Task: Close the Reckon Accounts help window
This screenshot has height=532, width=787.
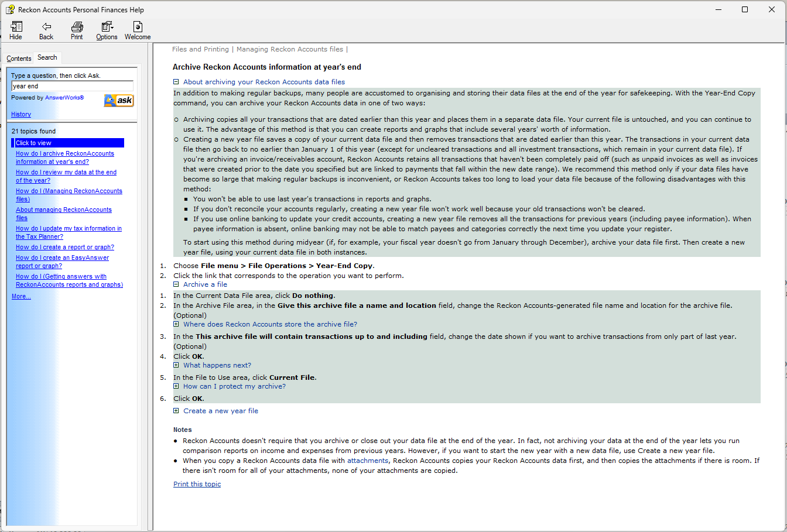Action: pyautogui.click(x=772, y=9)
